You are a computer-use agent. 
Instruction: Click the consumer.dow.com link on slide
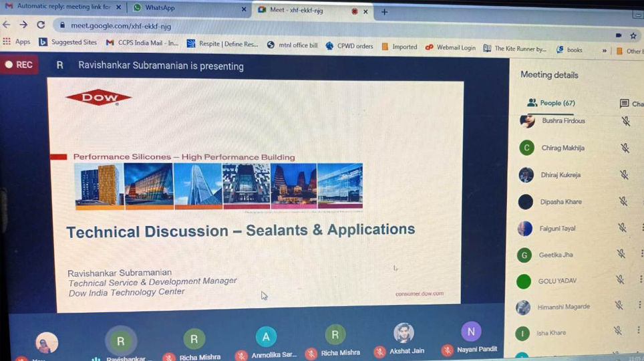420,293
